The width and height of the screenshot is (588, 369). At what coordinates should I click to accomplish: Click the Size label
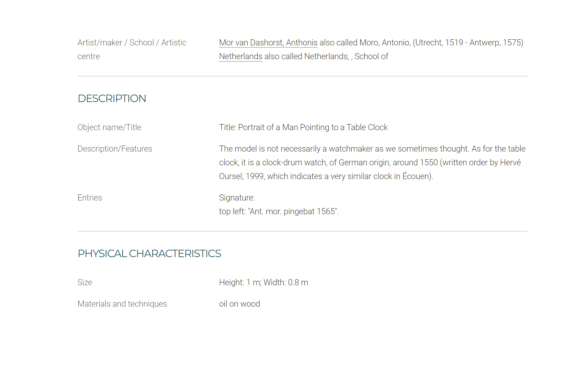pos(85,282)
